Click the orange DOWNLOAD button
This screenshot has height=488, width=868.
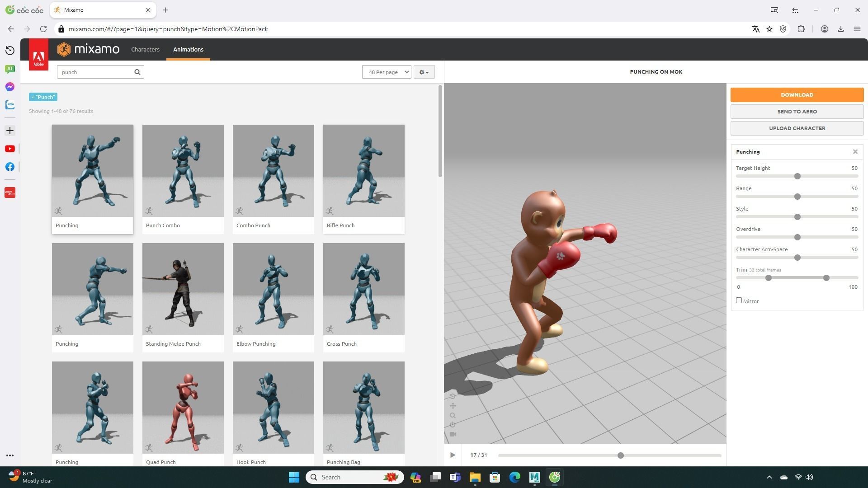click(x=797, y=95)
